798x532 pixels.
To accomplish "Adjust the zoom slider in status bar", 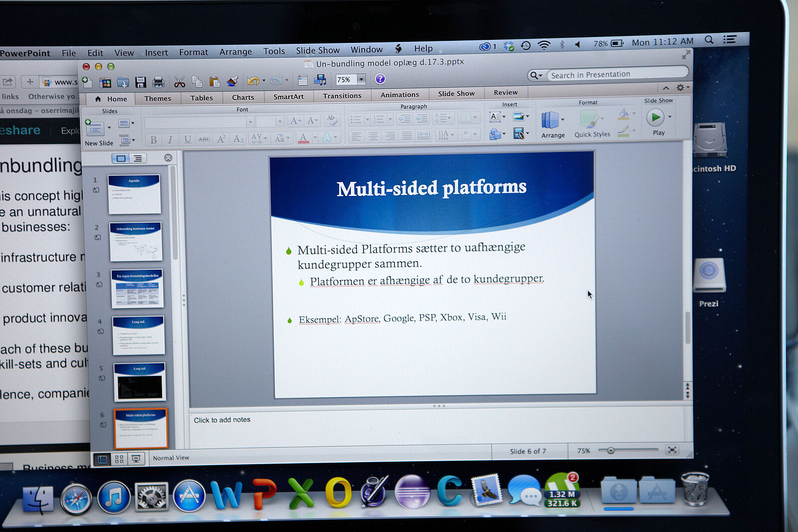I will (x=610, y=451).
